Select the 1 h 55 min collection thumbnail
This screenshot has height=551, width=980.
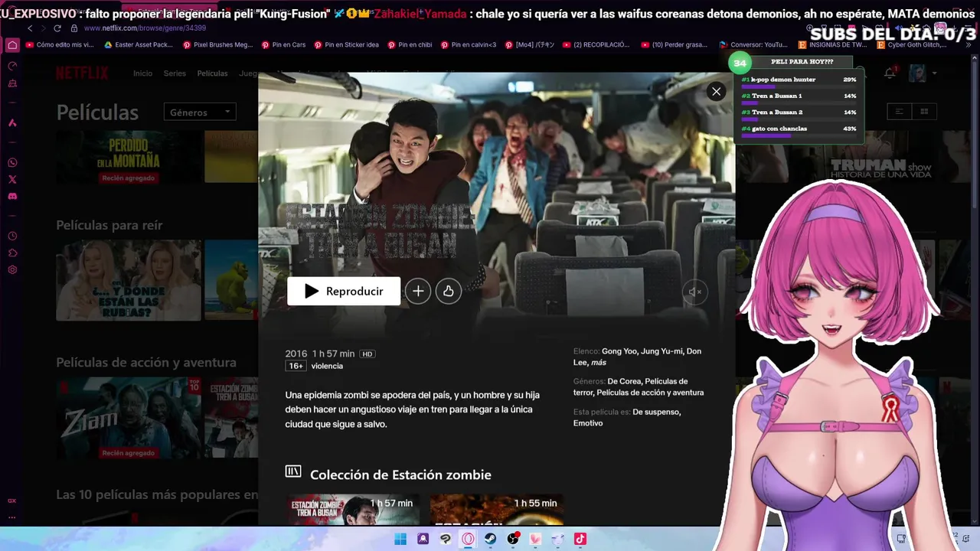click(496, 510)
